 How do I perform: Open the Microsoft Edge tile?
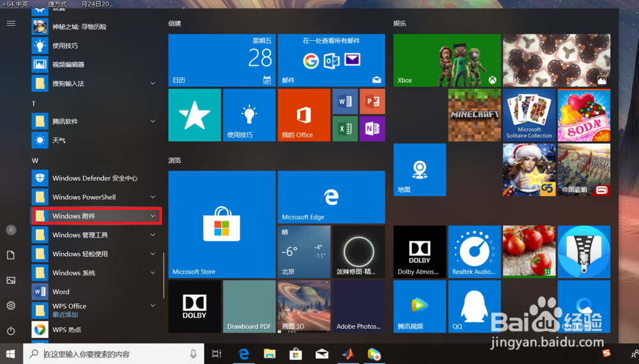[331, 197]
